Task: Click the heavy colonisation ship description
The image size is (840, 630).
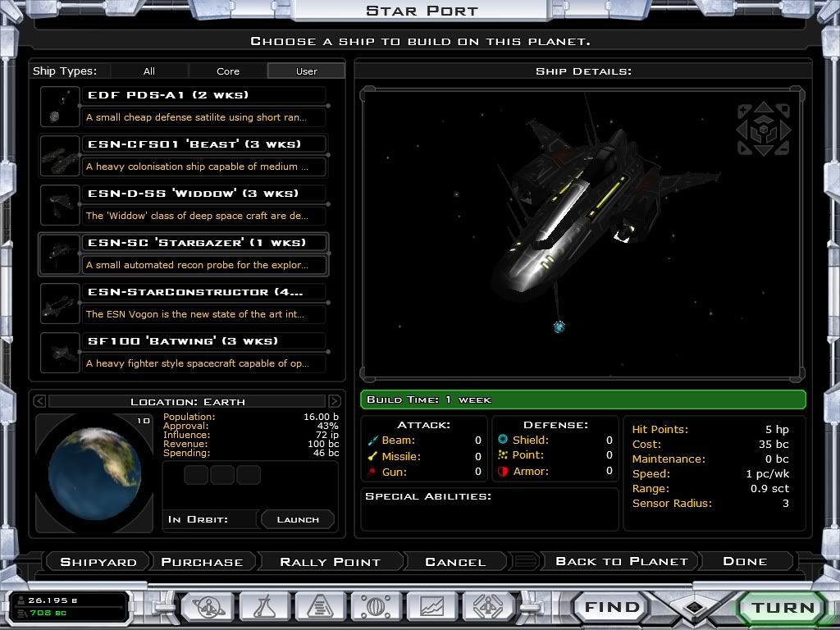Action: [203, 167]
